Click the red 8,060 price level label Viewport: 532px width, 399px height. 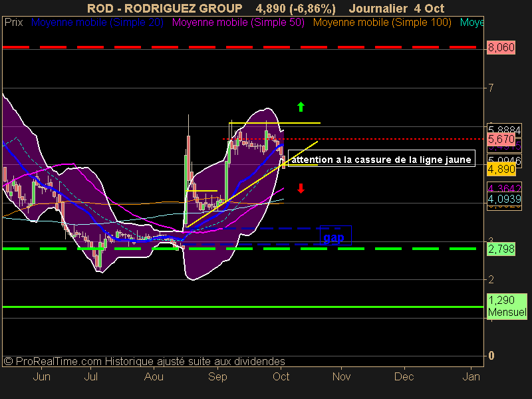(x=501, y=47)
